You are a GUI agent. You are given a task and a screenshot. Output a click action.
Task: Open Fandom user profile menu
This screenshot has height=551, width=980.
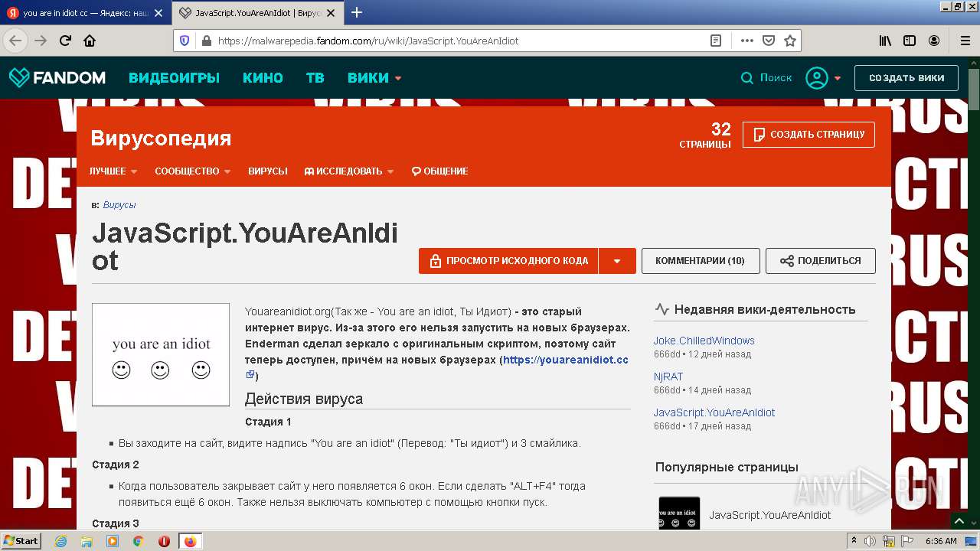click(x=823, y=77)
